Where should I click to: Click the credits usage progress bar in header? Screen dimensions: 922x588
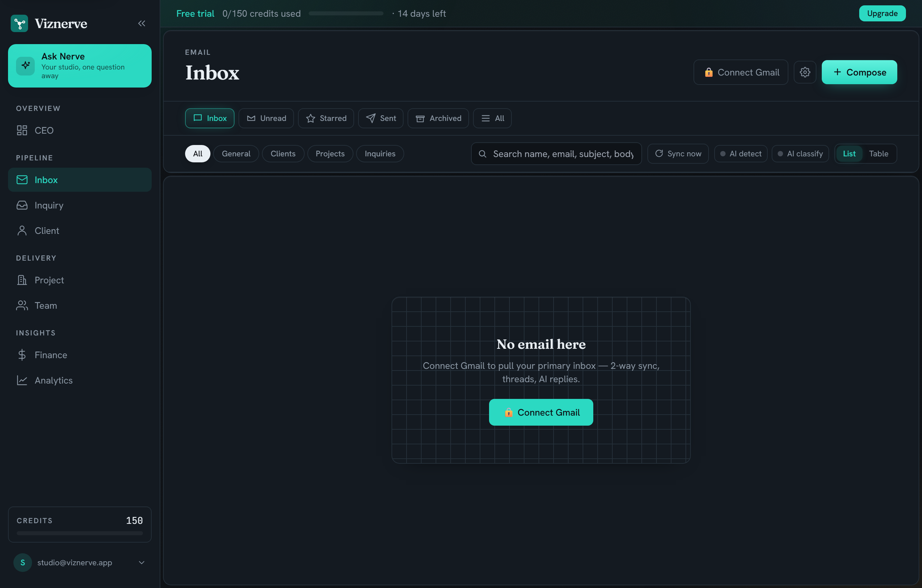(x=346, y=13)
